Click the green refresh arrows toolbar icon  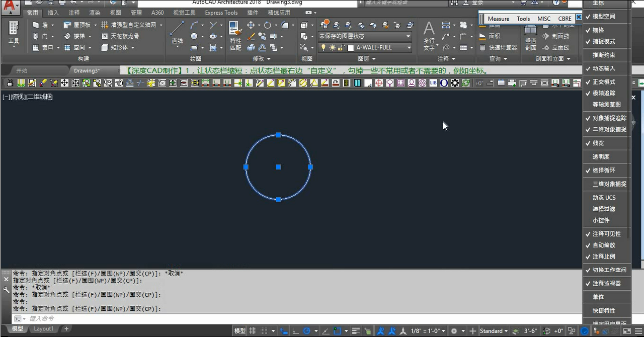pos(466,83)
